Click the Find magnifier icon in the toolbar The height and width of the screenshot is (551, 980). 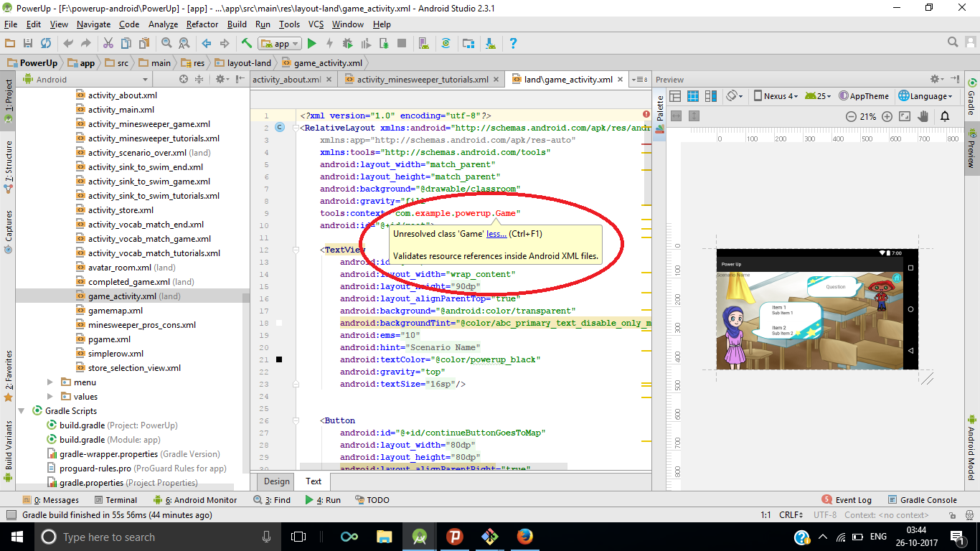[x=166, y=44]
